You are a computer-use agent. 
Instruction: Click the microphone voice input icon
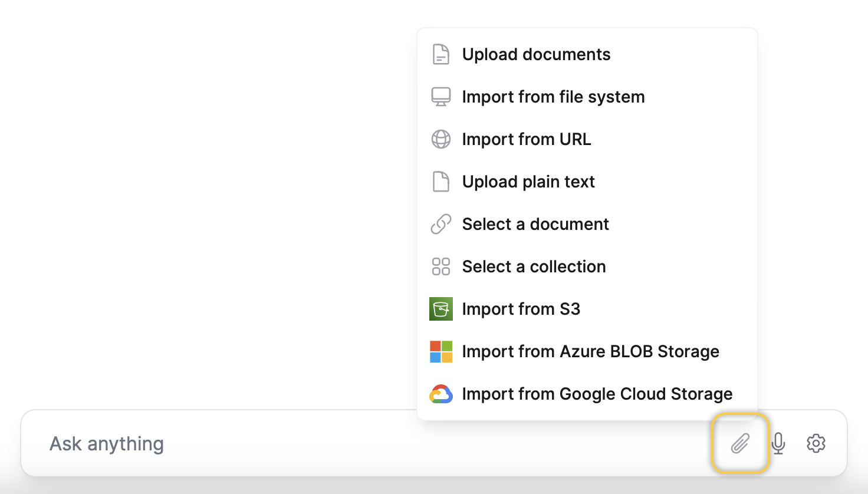click(x=778, y=443)
